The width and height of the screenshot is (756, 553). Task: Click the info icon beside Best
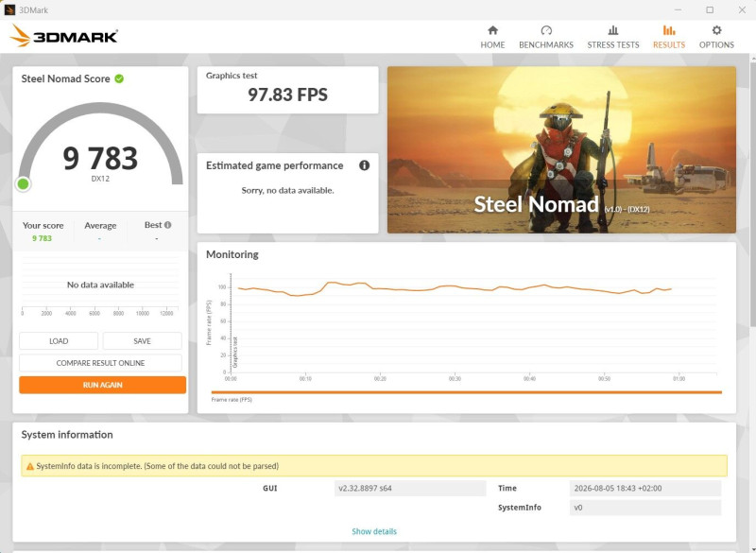coord(168,225)
